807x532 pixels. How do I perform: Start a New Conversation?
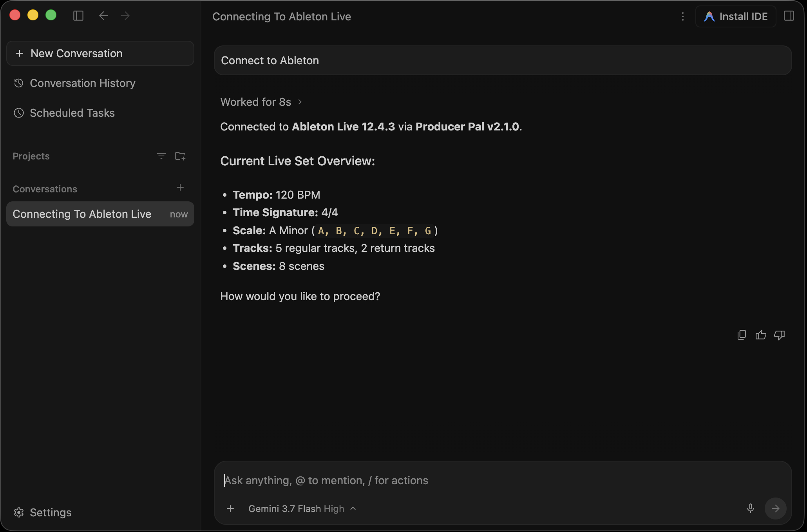point(100,53)
